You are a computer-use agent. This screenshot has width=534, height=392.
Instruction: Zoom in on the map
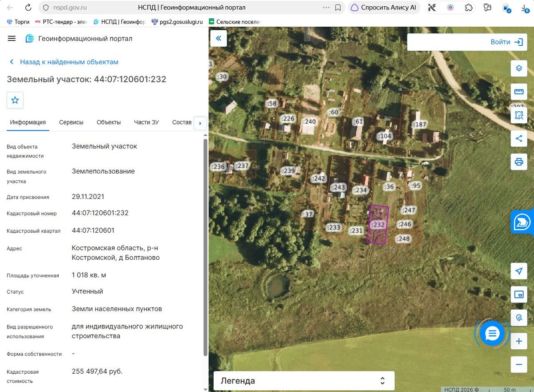[x=519, y=341]
